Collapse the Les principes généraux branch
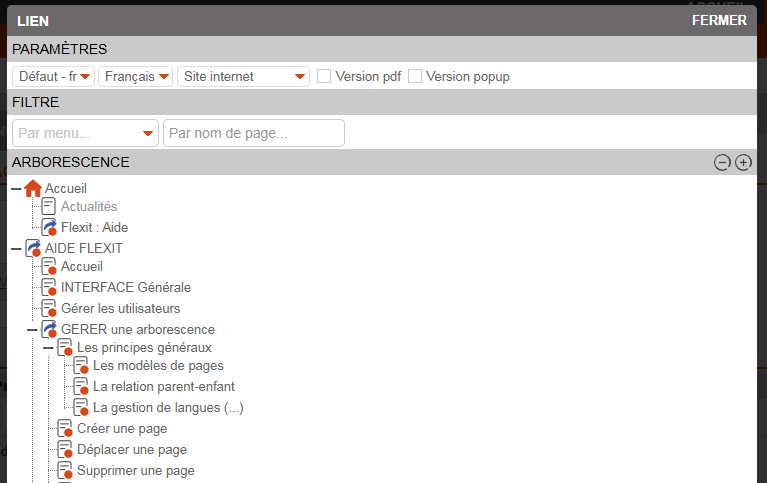Viewport: 767px width, 483px height. coord(47,348)
